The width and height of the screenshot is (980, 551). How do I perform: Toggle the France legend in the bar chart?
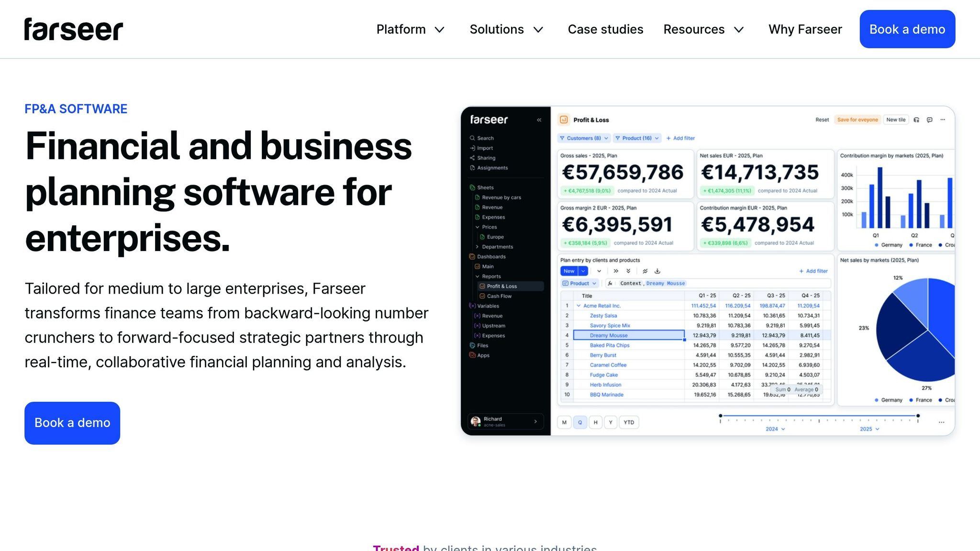(921, 245)
